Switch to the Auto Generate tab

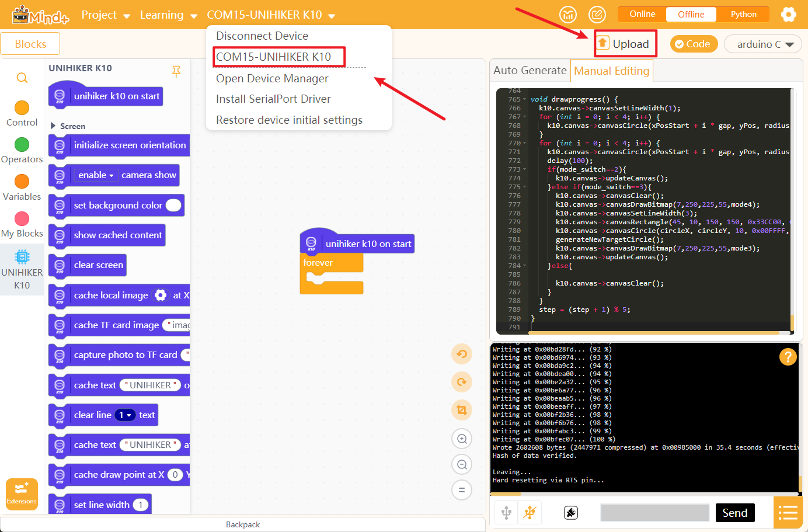pos(530,70)
